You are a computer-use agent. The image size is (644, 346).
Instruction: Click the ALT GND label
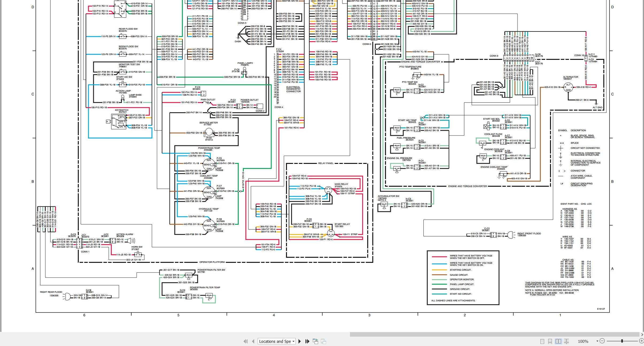click(x=597, y=107)
